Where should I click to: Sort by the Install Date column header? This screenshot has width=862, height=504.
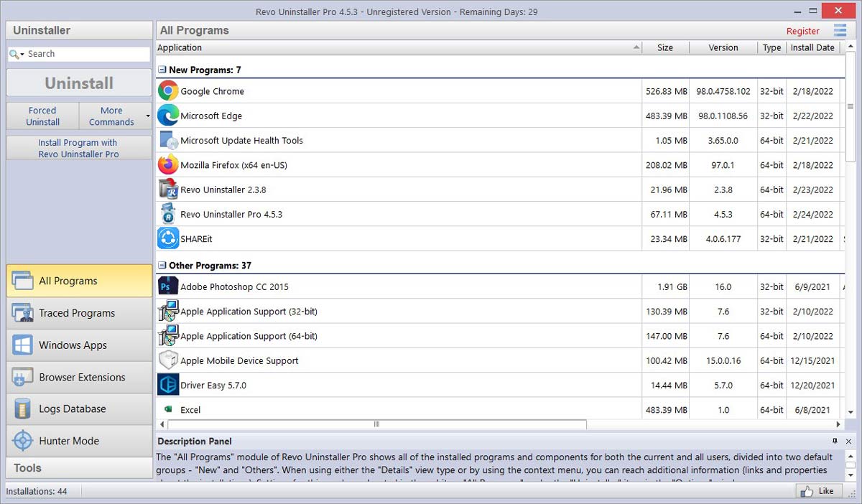(x=812, y=47)
